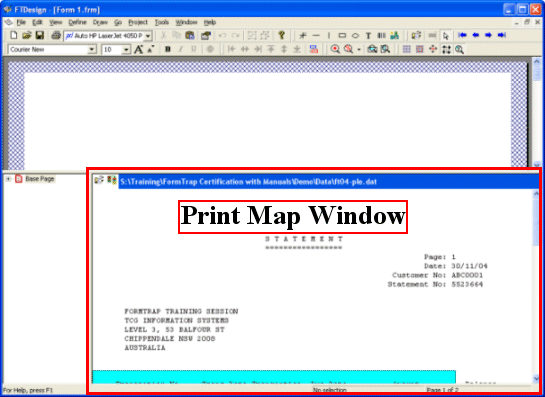
Task: Toggle the pointer selection tool
Action: point(446,35)
